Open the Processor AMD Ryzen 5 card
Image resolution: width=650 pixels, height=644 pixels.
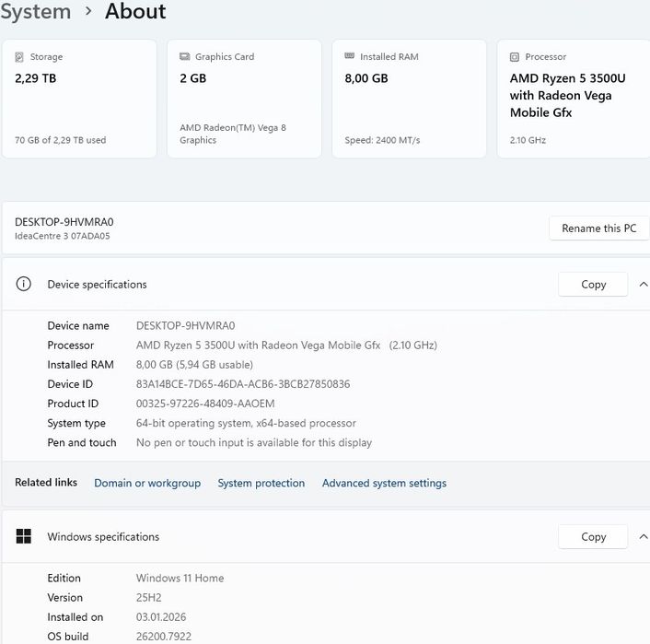(x=574, y=99)
